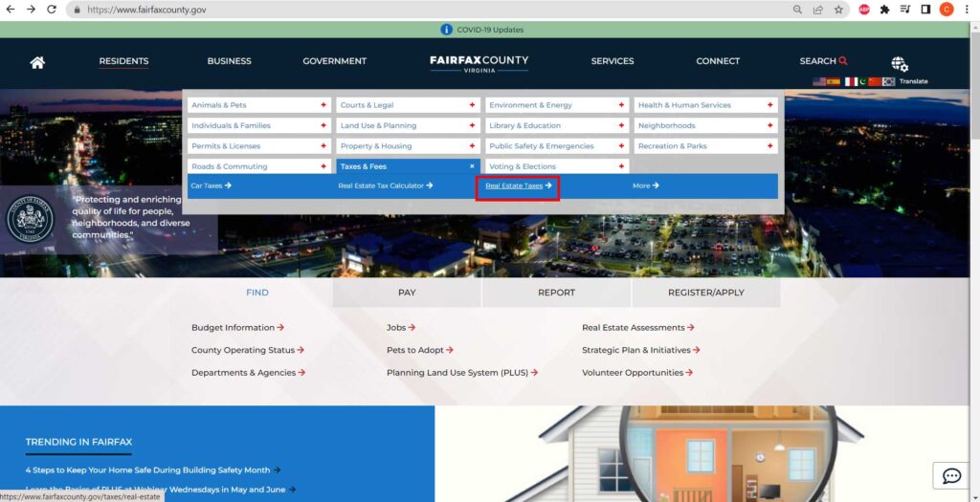Viewport: 980px width, 502px height.
Task: Click the browser back arrow
Action: point(10,10)
